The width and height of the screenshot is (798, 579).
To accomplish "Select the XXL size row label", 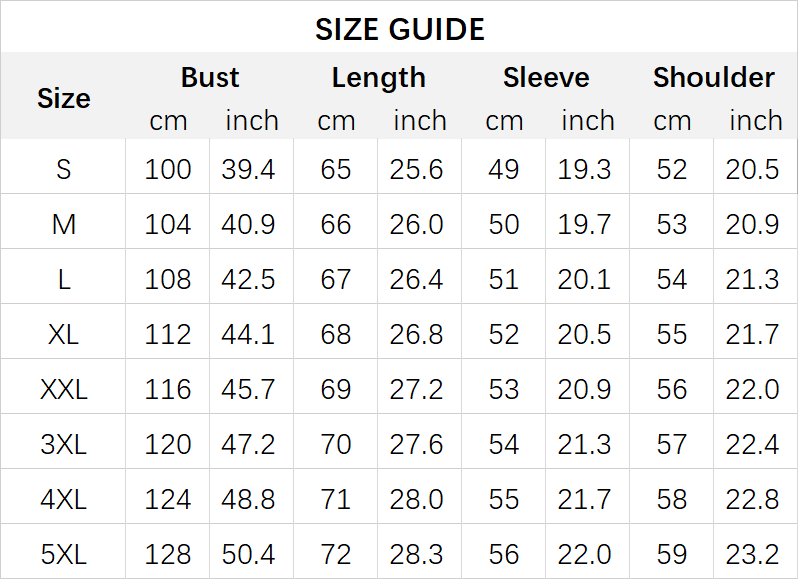I will point(63,389).
